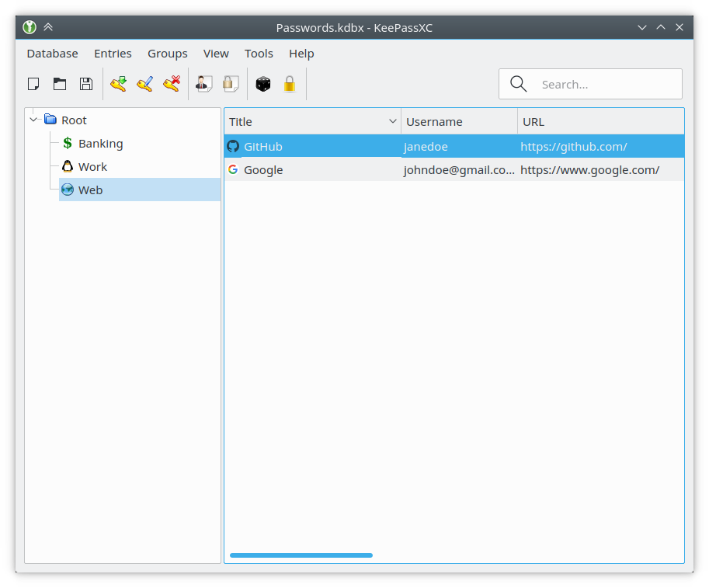
Task: Lock databases with yellow padlock icon
Action: tap(290, 84)
